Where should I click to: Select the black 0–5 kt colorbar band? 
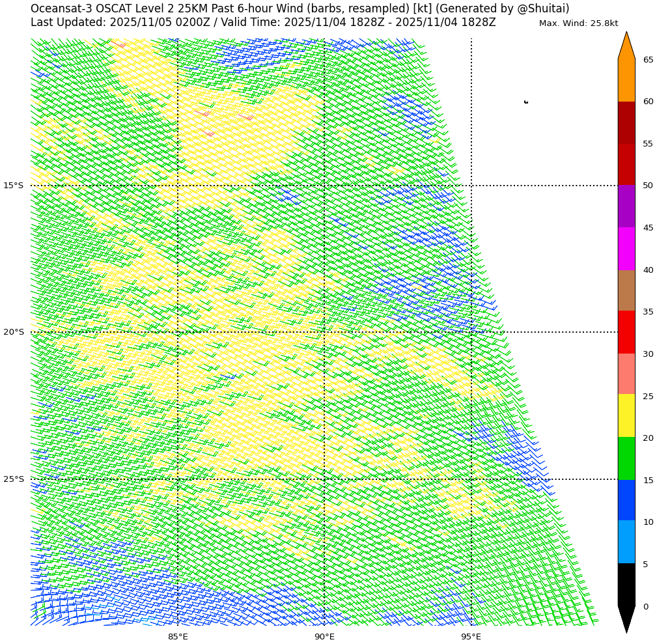pyautogui.click(x=626, y=585)
